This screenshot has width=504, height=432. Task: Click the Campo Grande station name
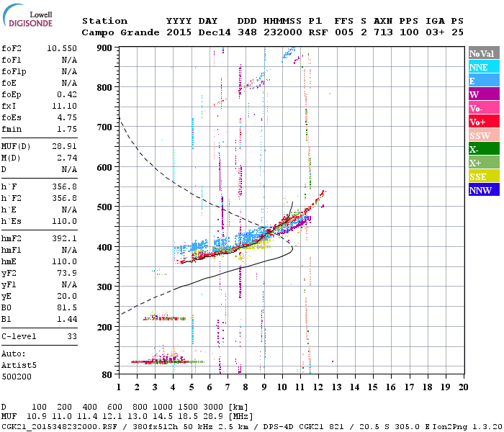120,32
